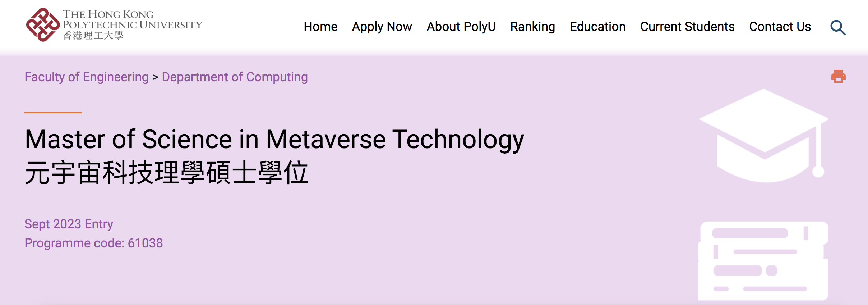Open the Current Students menu
Screen dimensions: 868x305
pos(687,27)
